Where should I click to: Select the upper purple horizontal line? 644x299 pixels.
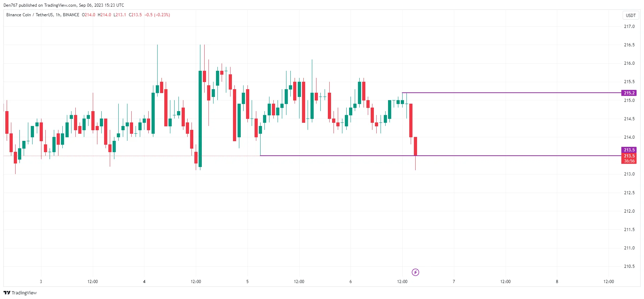point(513,93)
